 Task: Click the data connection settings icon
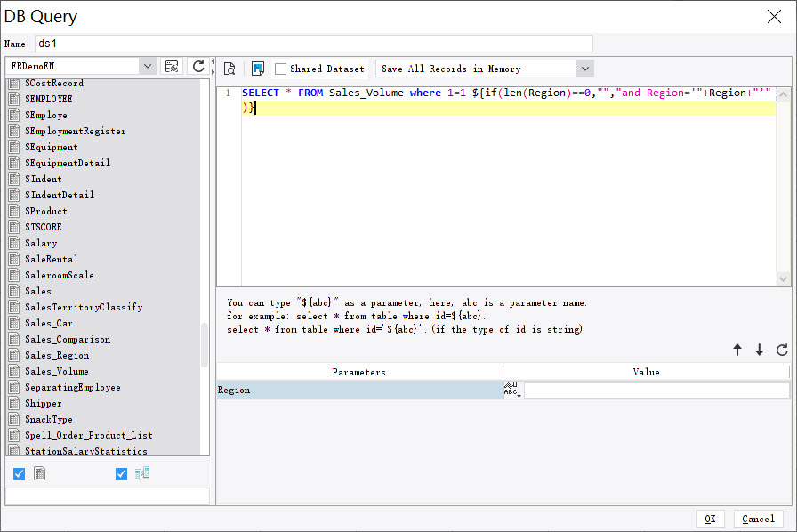pos(172,66)
